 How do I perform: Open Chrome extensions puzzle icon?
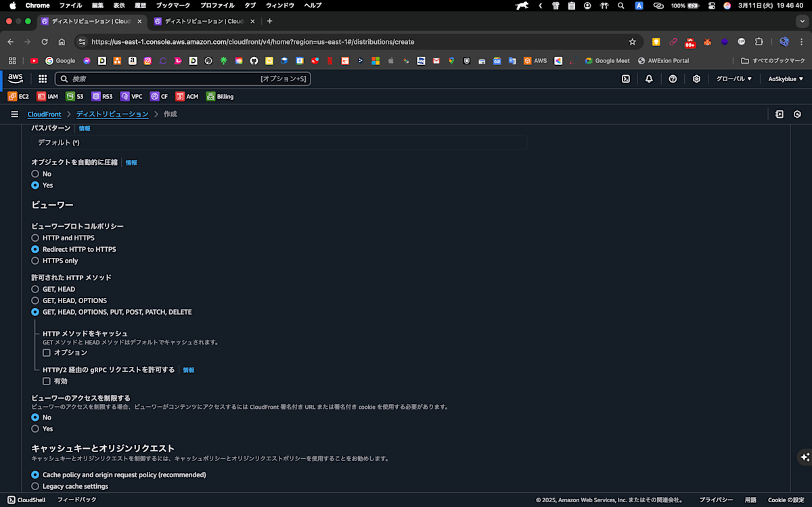pyautogui.click(x=759, y=41)
